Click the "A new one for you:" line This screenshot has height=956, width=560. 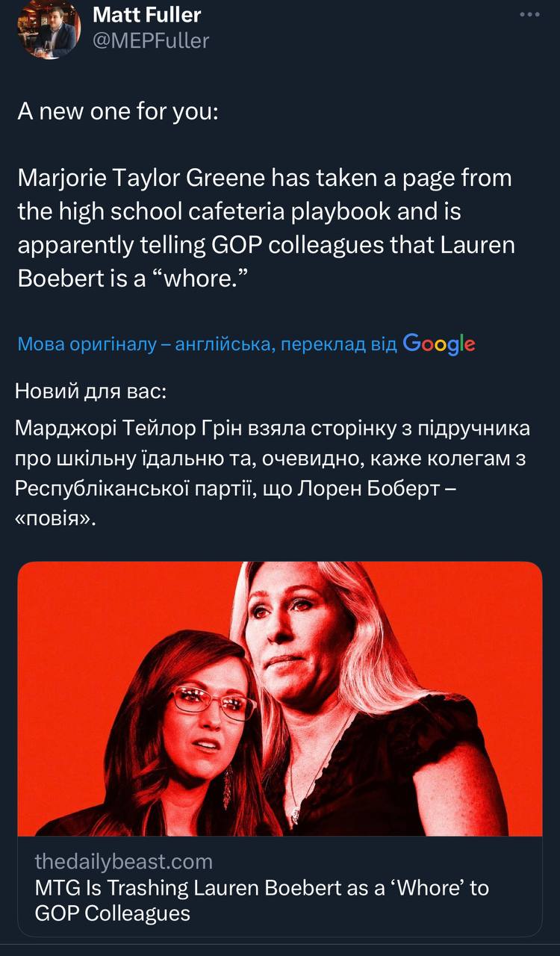118,113
